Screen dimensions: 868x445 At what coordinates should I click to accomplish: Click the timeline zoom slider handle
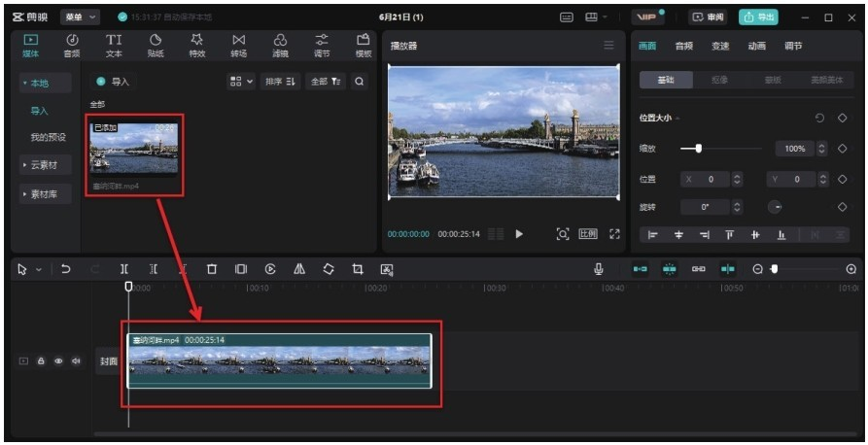[774, 269]
